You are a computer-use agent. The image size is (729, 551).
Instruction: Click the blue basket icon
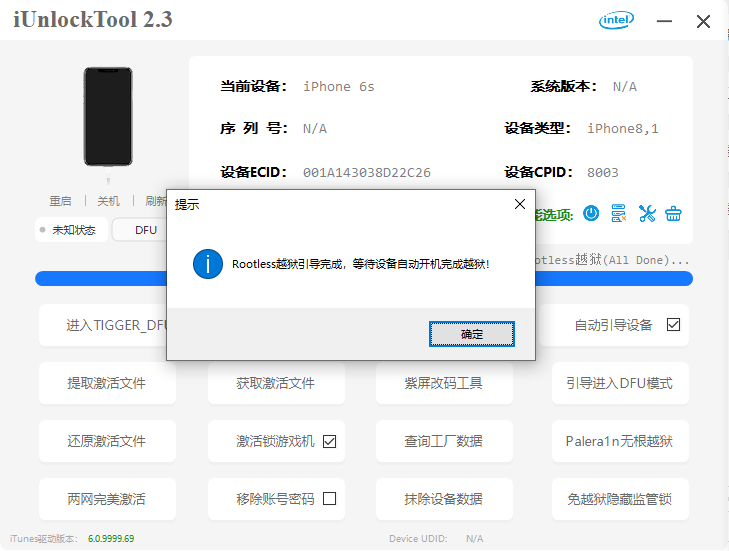click(x=673, y=213)
